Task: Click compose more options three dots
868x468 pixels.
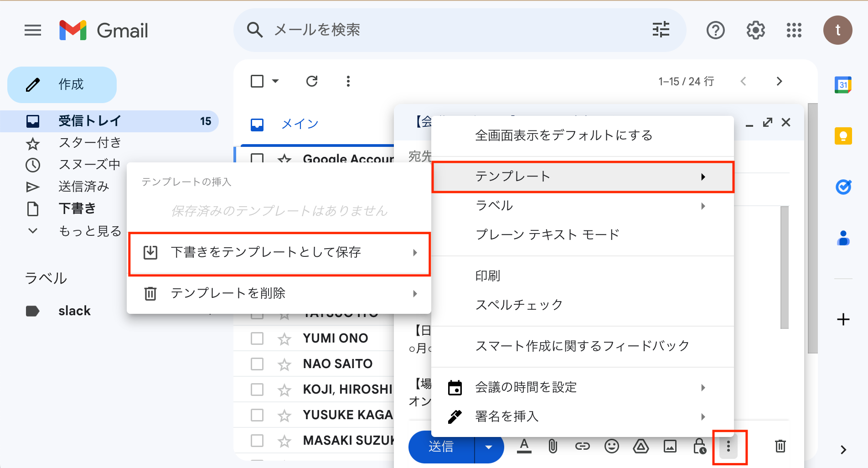Action: pyautogui.click(x=728, y=446)
